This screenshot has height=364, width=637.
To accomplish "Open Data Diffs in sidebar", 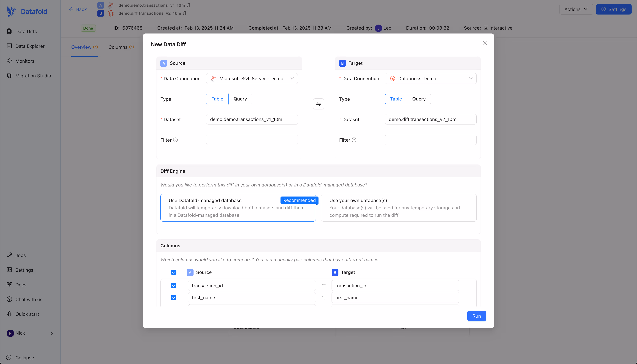I will (x=26, y=31).
